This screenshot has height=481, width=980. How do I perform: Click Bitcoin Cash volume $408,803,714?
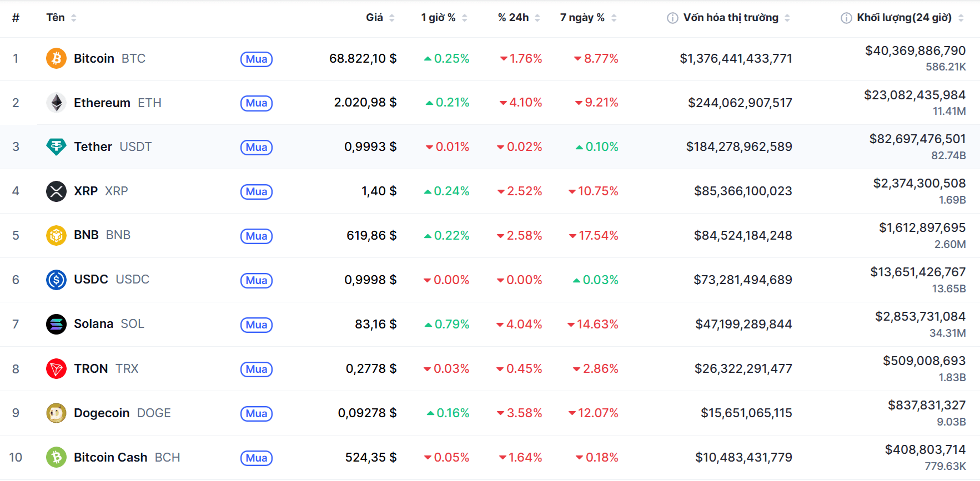(x=925, y=450)
